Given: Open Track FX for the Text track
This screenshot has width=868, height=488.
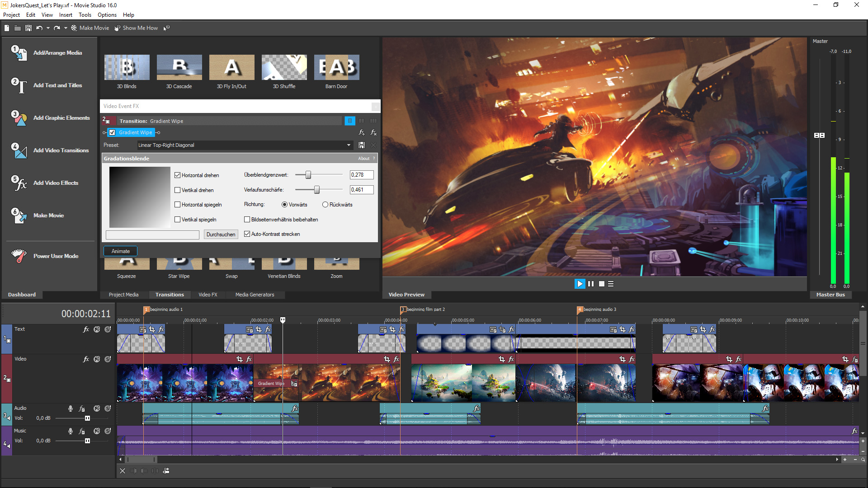Looking at the screenshot, I should pos(86,329).
